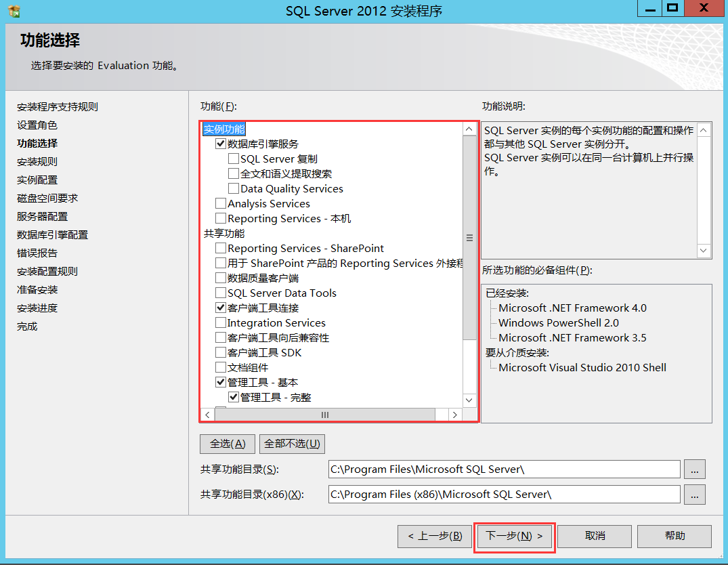The image size is (728, 565).
Task: Enable Integration Services
Action: click(221, 322)
